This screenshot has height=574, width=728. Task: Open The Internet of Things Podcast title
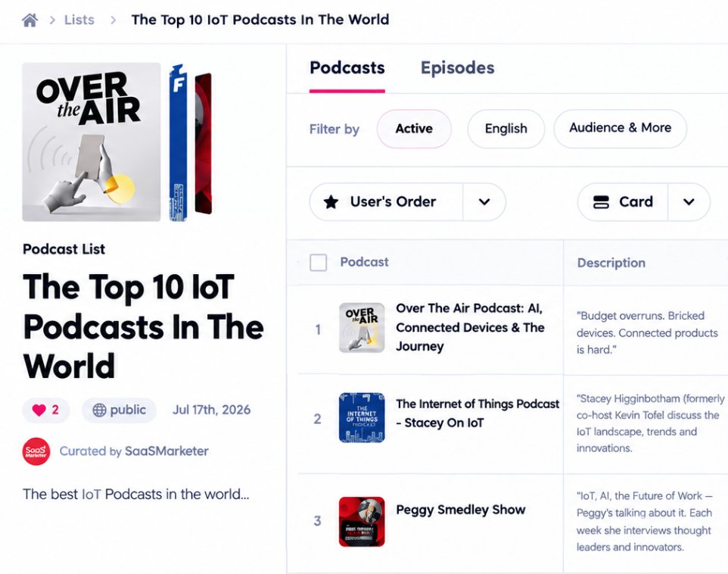[478, 413]
